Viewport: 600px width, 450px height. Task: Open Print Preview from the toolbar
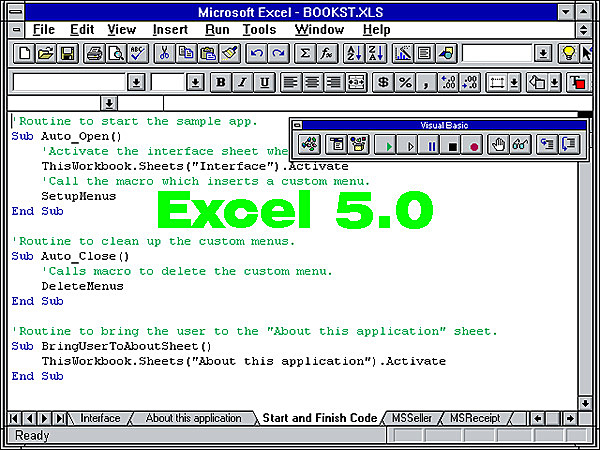click(116, 54)
